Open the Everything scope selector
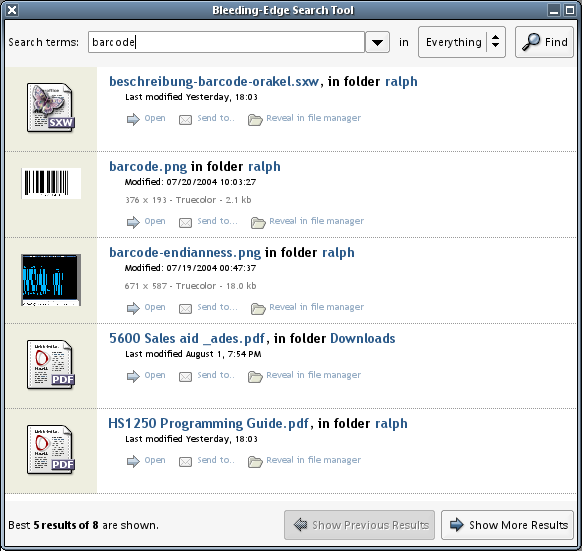This screenshot has width=582, height=551. (462, 42)
